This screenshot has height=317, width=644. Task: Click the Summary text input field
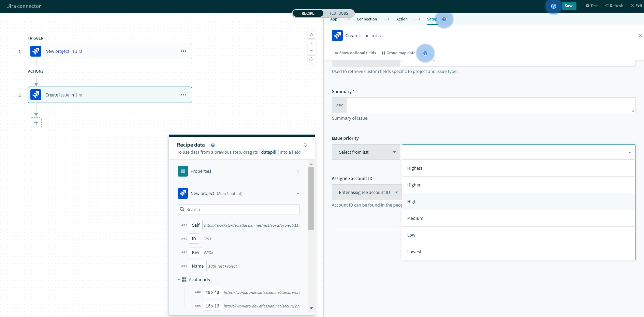(x=491, y=105)
